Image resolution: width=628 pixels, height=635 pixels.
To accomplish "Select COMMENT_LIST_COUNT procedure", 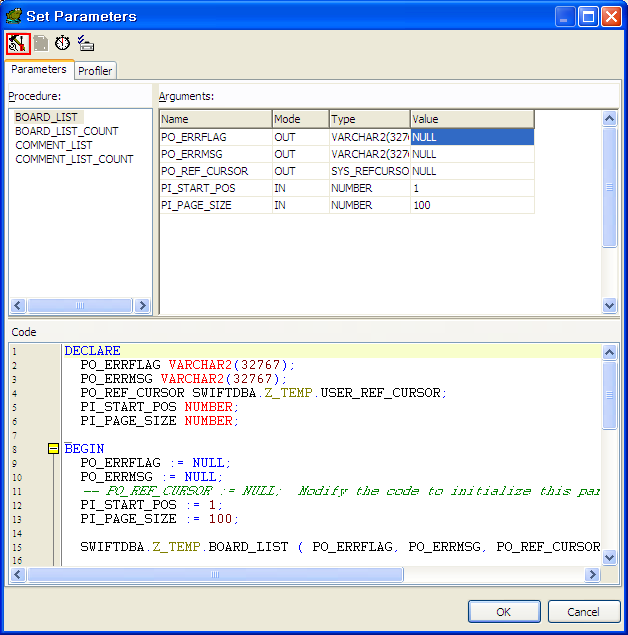I will point(74,159).
